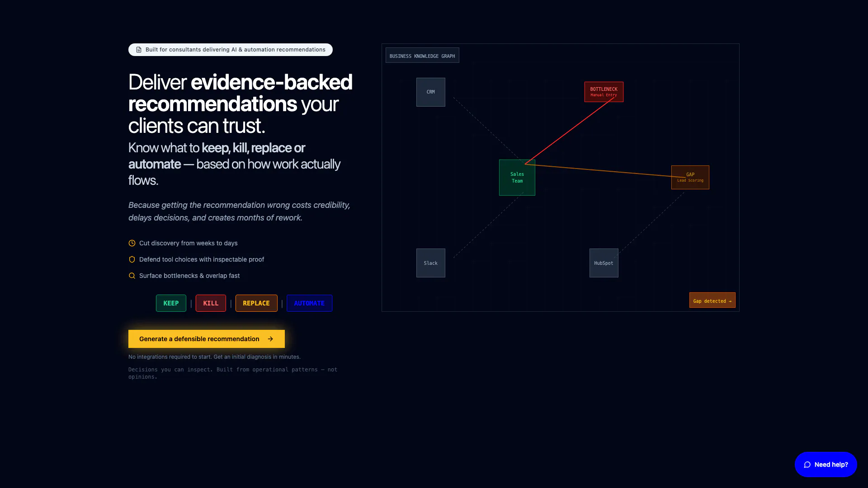Select the CRM node in the graph
This screenshot has height=488, width=868.
[x=430, y=92]
